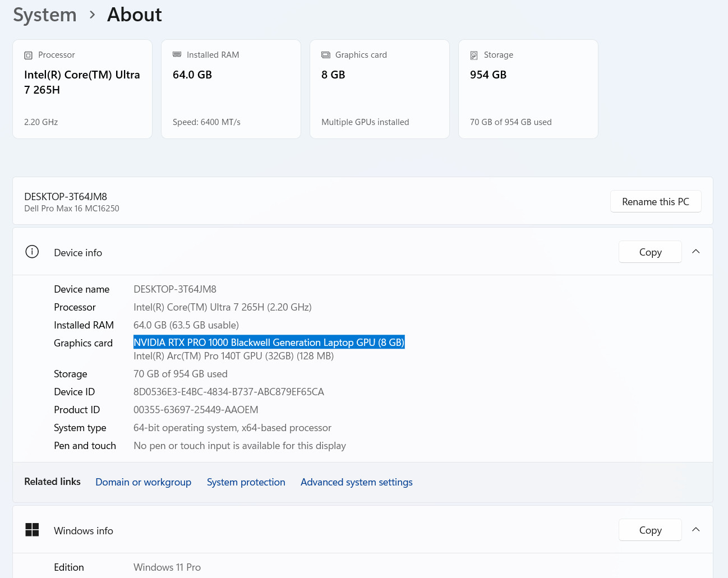
Task: Click Installed RAM value 64.0 GB (63.5 GB usable)
Action: pyautogui.click(x=186, y=325)
